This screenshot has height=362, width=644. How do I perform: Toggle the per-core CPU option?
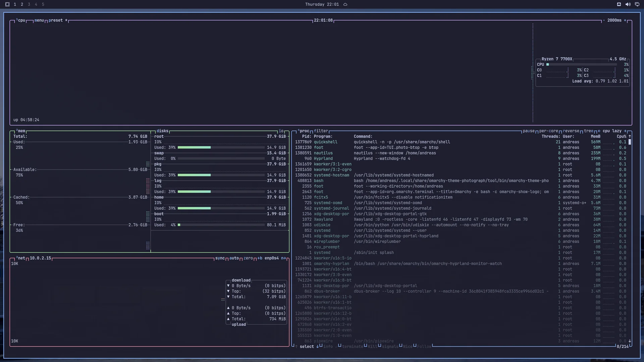coord(549,131)
